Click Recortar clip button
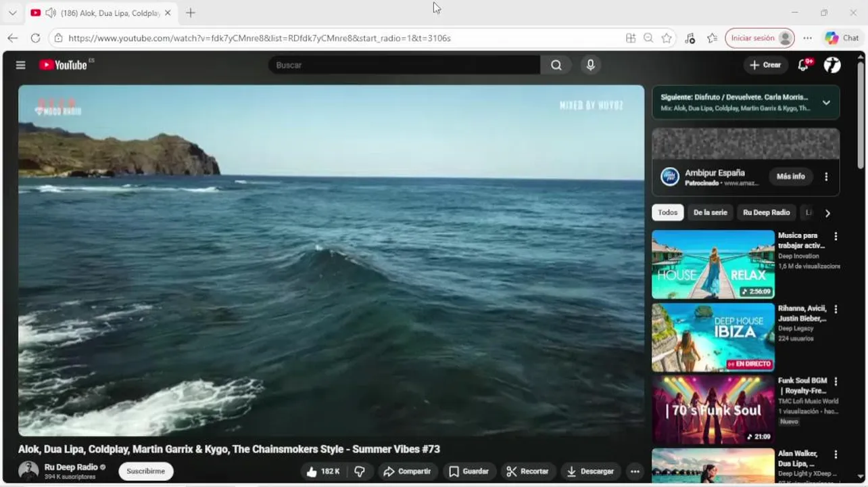Image resolution: width=868 pixels, height=487 pixels. pyautogui.click(x=529, y=471)
